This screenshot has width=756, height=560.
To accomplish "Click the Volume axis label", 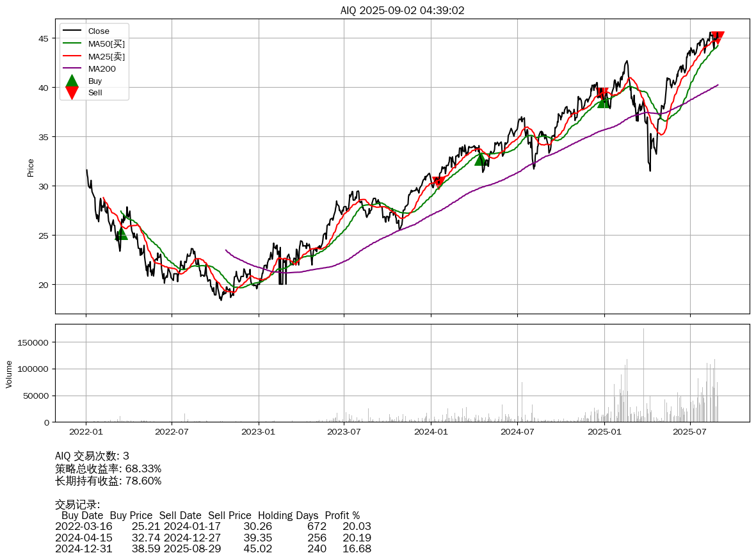I will (9, 374).
